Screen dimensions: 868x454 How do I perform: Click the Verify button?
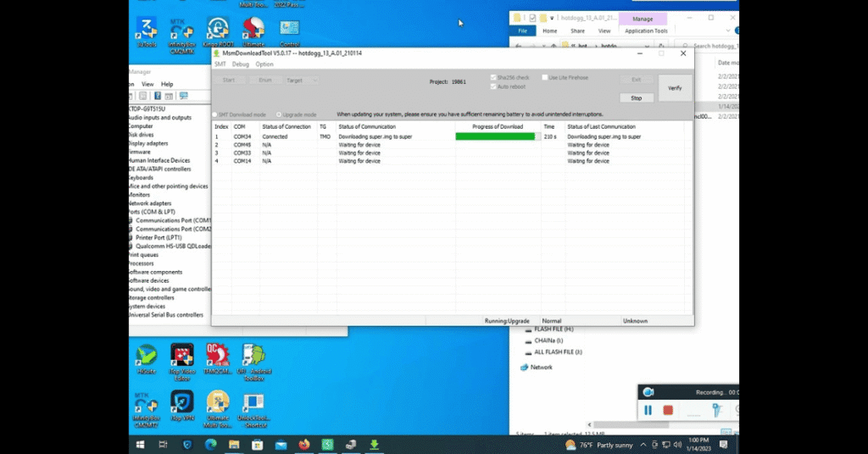675,88
